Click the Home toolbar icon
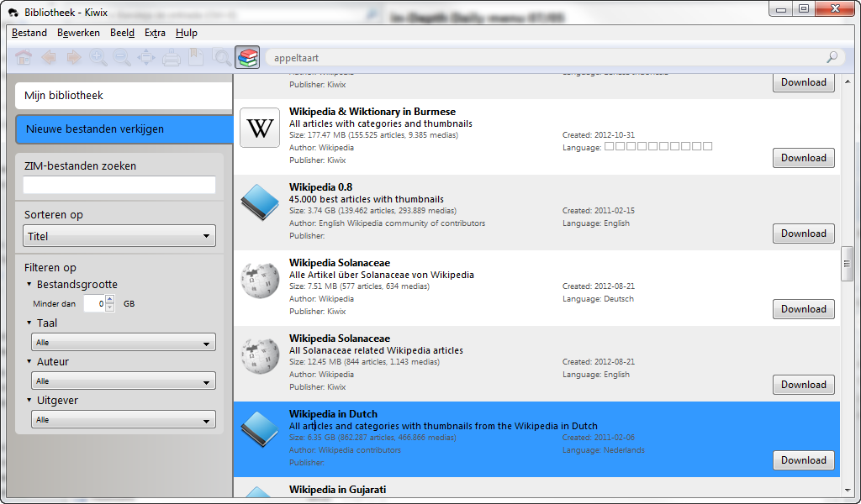The height and width of the screenshot is (504, 861). [24, 58]
